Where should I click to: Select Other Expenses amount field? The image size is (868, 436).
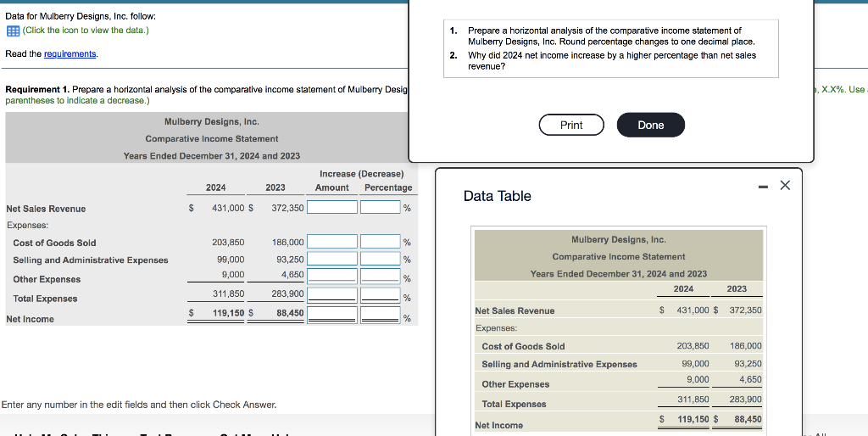[332, 276]
